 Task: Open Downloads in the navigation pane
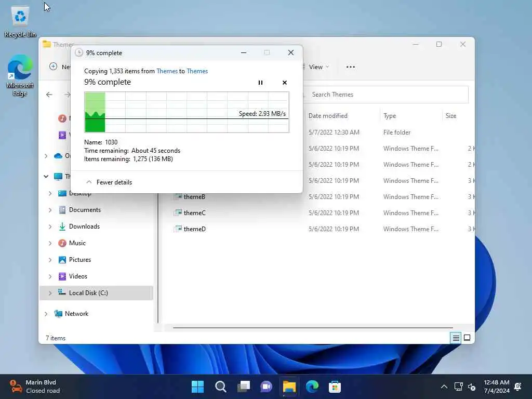pos(84,227)
